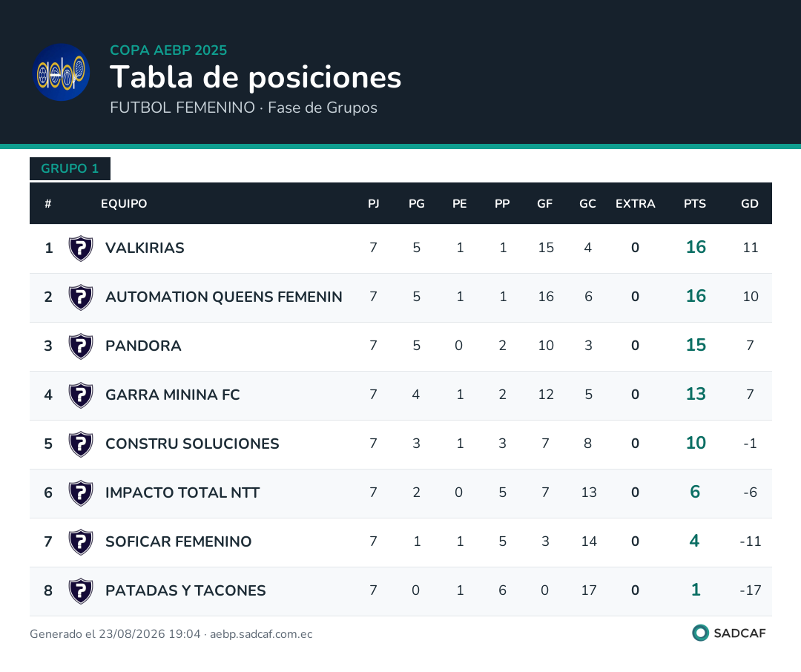
Task: Select the GRUPO 1 tab
Action: coord(70,168)
